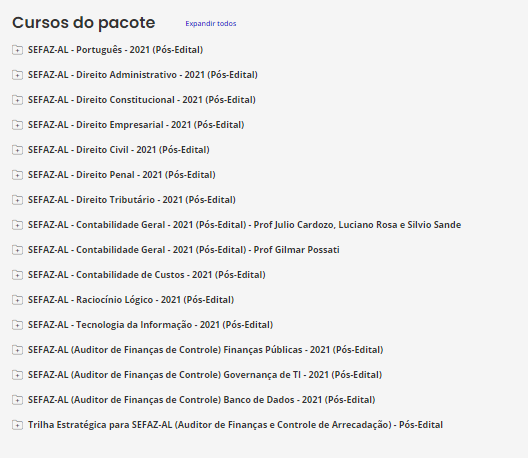
Task: Expand Banco de Dados plus icon
Action: point(17,400)
